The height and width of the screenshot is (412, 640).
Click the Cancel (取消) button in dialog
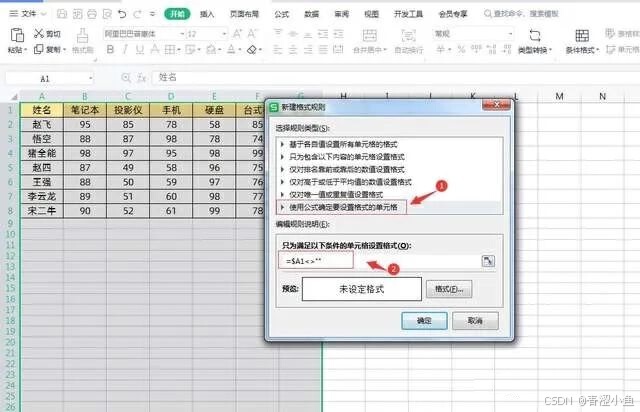pyautogui.click(x=475, y=321)
